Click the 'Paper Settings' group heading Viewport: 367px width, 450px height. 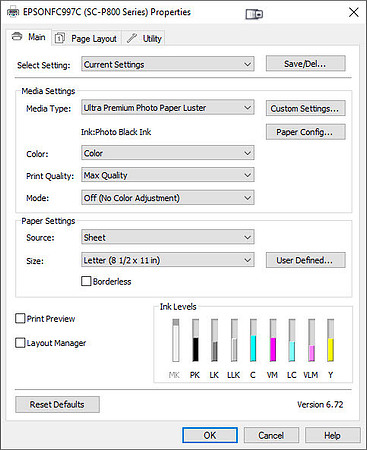(x=48, y=221)
